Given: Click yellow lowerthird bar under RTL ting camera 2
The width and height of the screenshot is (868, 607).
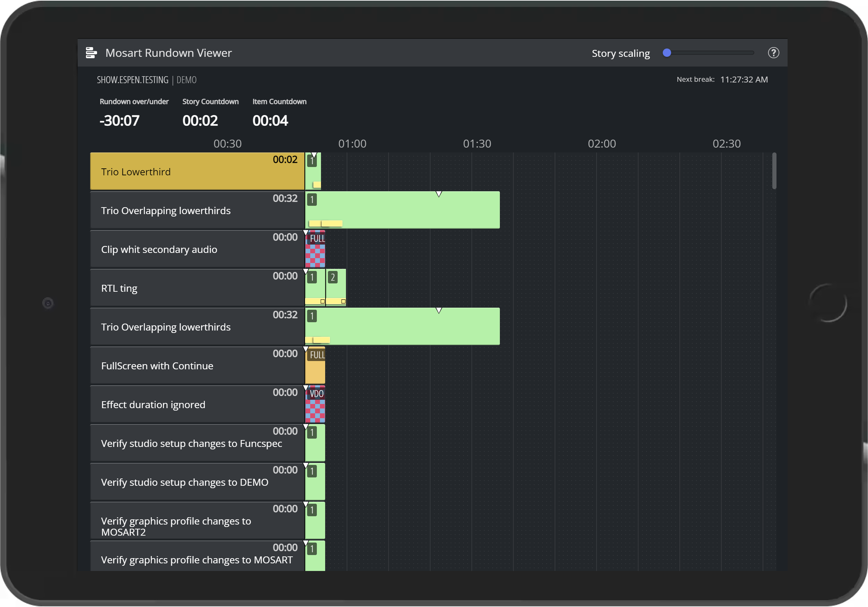Looking at the screenshot, I should [336, 301].
